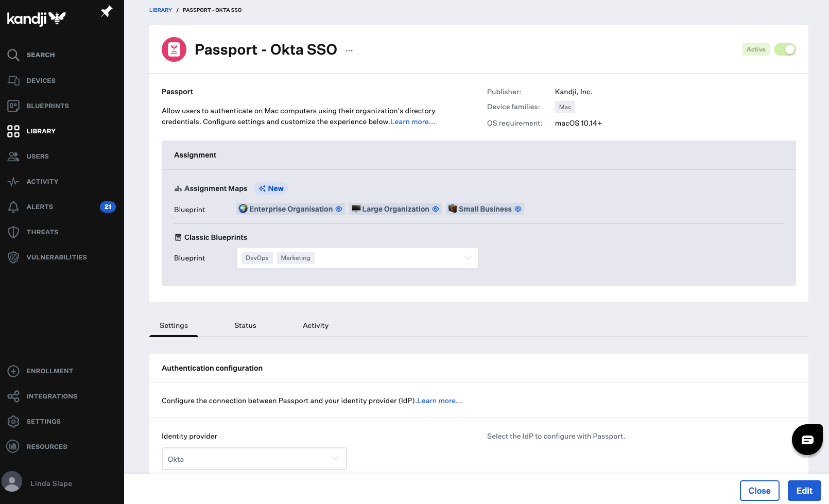Open Learn more link in Passport description
Viewport: 829px width, 504px height.
coord(412,122)
